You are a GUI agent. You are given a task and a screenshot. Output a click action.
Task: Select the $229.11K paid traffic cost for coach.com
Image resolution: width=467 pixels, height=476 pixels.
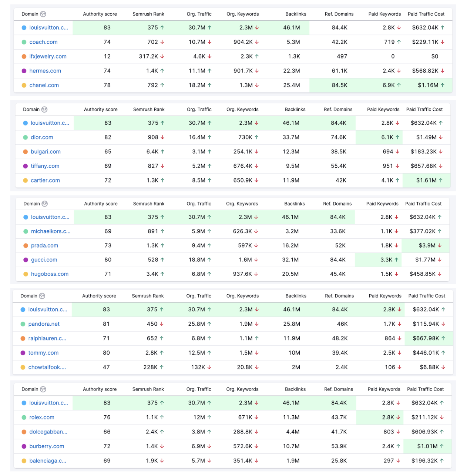[428, 42]
